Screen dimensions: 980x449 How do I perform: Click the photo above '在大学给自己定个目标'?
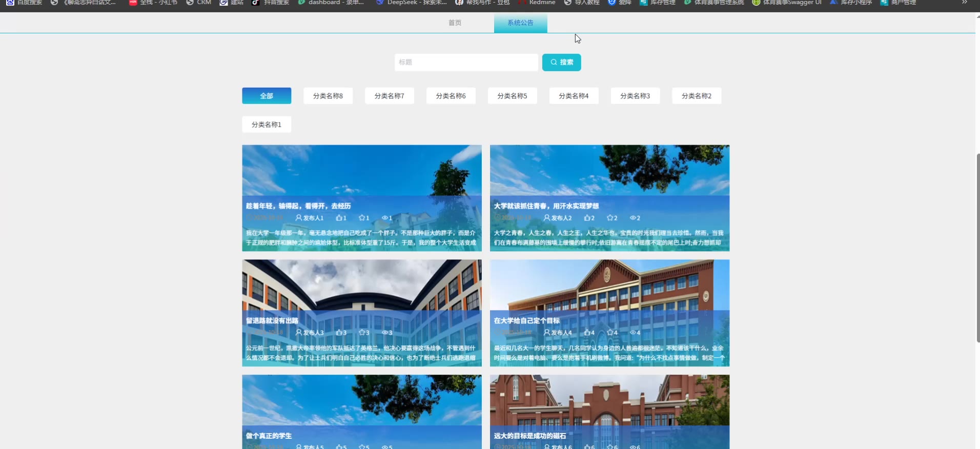[x=610, y=285]
